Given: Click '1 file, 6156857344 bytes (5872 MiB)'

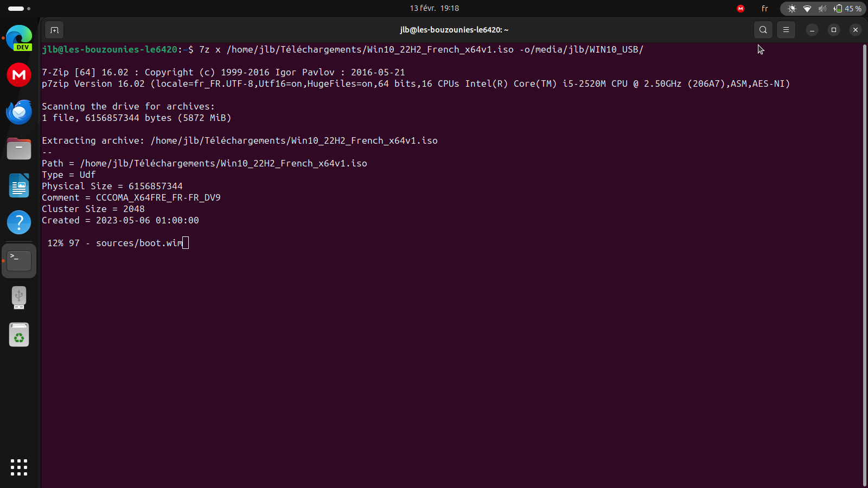Looking at the screenshot, I should 137,118.
